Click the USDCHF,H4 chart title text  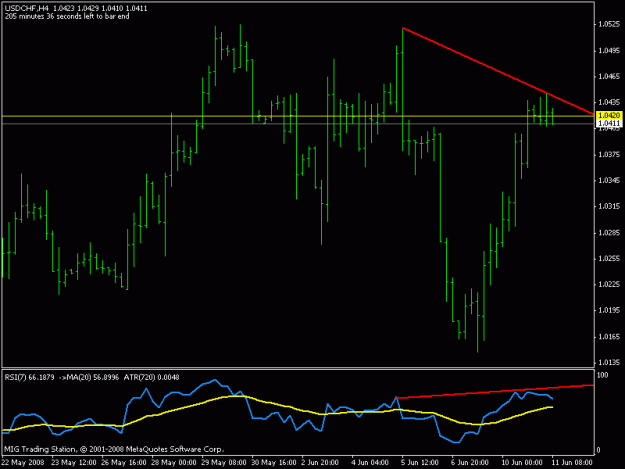pos(26,8)
